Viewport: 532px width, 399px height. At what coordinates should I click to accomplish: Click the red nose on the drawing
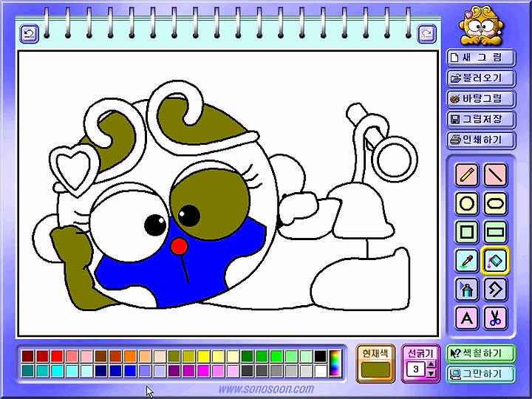pos(179,247)
